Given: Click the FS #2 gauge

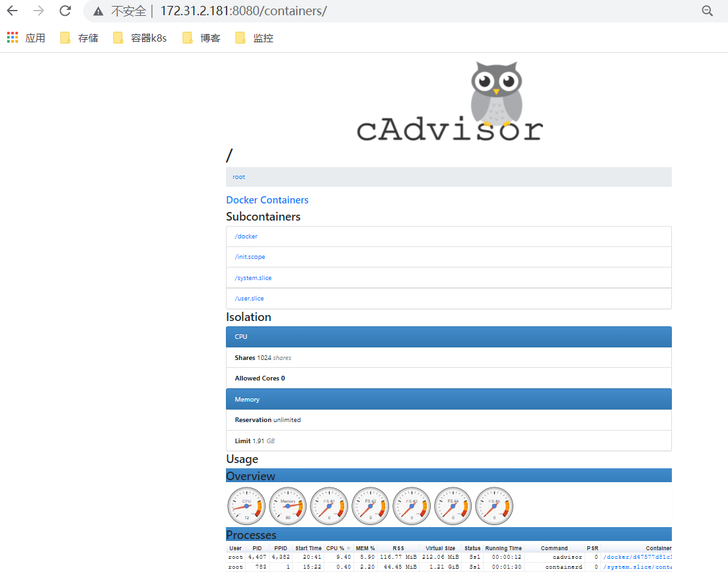Looking at the screenshot, I should (x=371, y=506).
